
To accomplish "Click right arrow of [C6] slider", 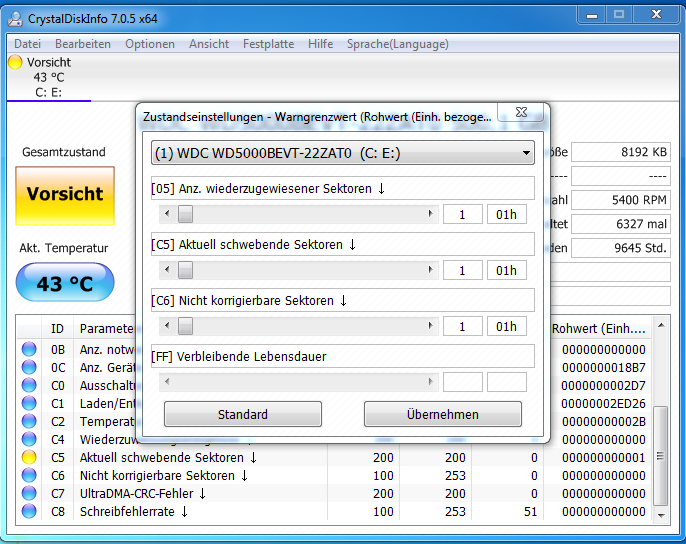I will [430, 326].
